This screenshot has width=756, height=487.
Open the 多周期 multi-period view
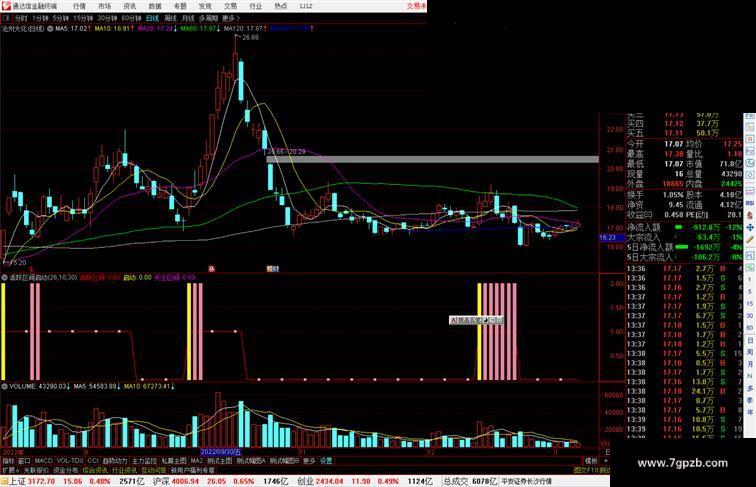[x=208, y=18]
